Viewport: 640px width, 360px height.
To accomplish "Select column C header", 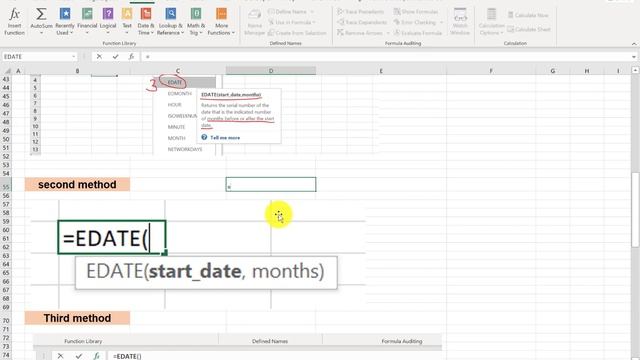I will tap(178, 71).
